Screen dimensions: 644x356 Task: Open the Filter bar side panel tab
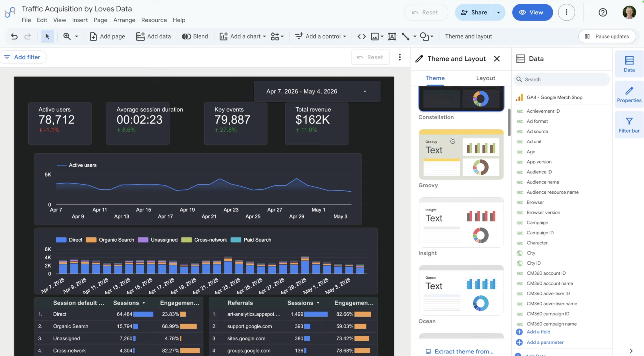pos(629,125)
